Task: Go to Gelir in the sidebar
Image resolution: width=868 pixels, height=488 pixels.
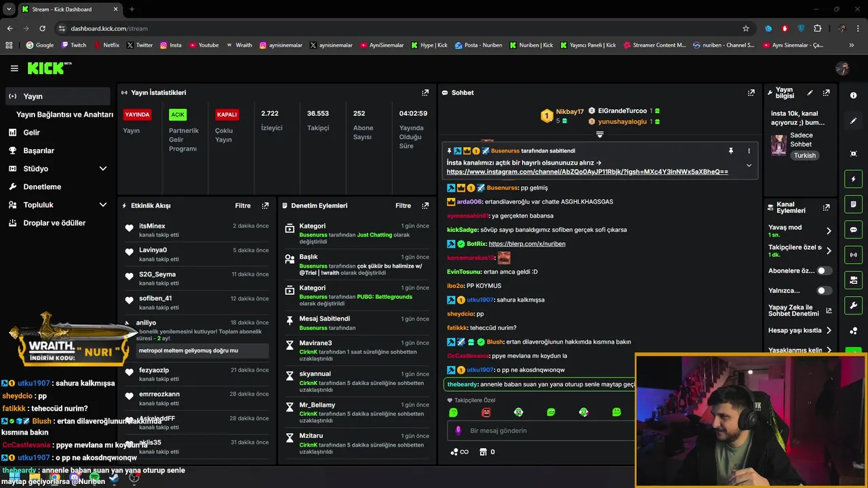Action: point(31,132)
